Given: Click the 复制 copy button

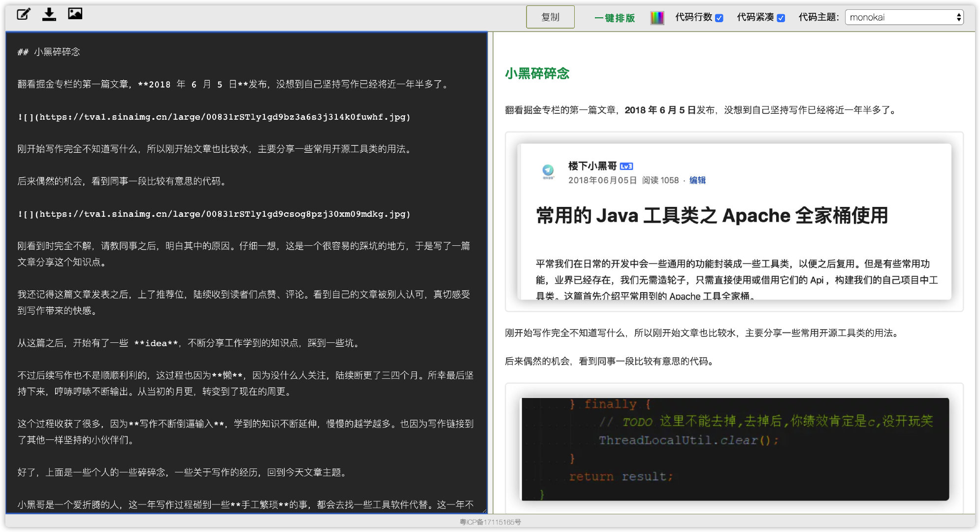Looking at the screenshot, I should 550,17.
